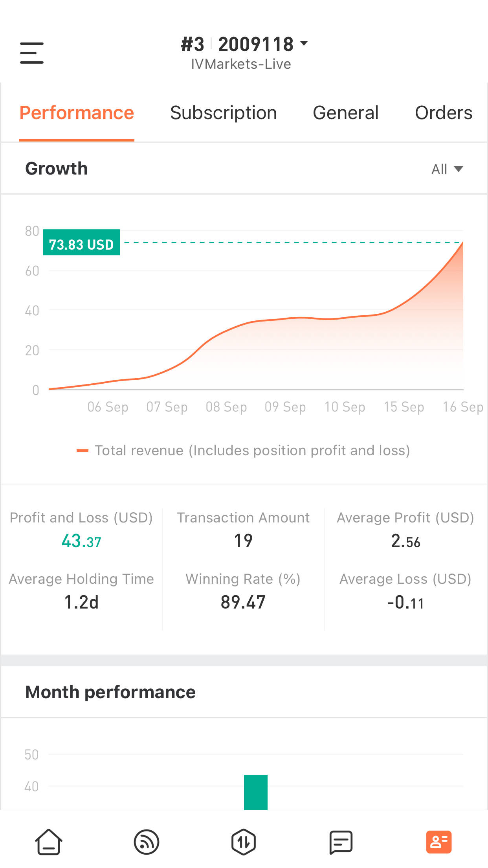The image size is (488, 868).
Task: Tap the Profit and Loss 43.37 value
Action: [x=81, y=541]
